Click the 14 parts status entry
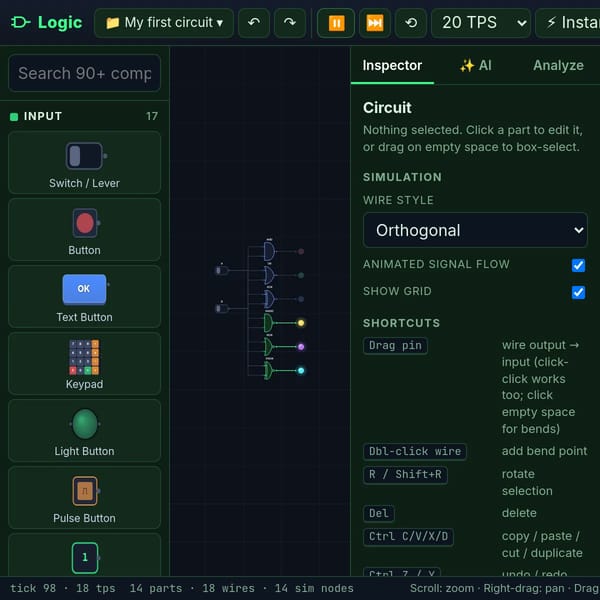This screenshot has height=600, width=600. pos(155,588)
